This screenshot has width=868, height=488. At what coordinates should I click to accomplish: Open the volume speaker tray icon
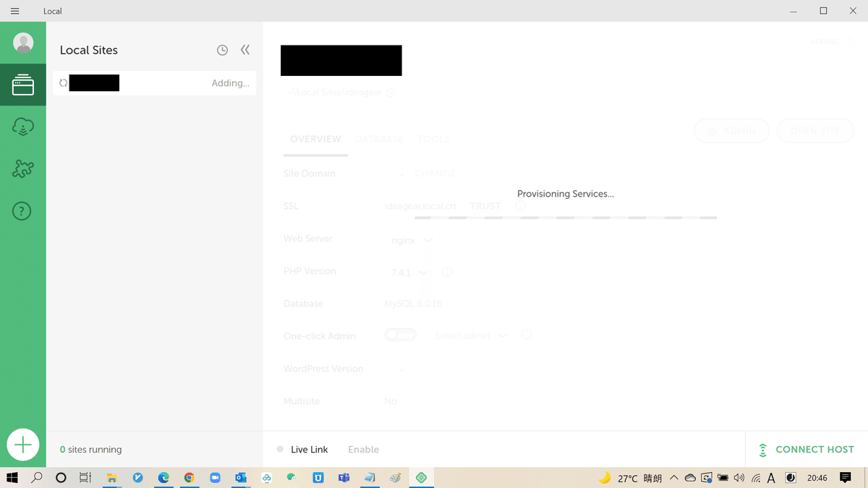[739, 478]
